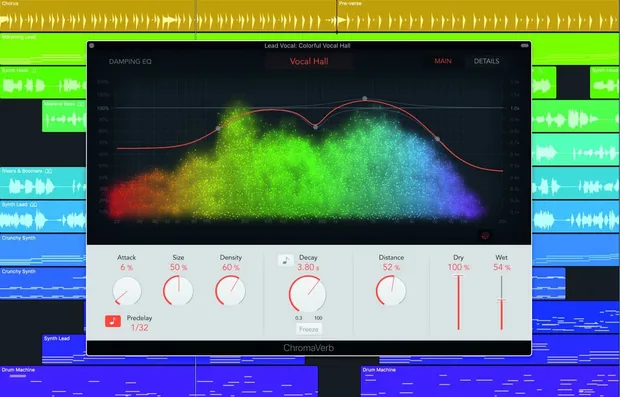Select the Massive Bass audio region

pos(64,116)
